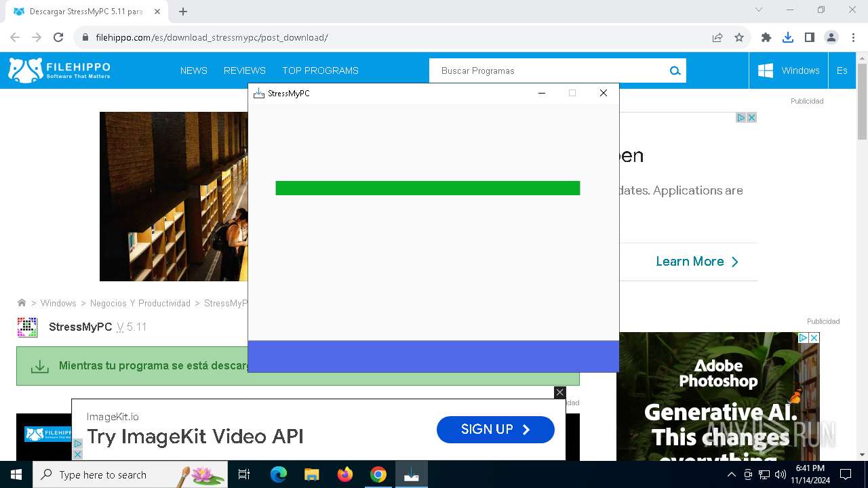Close the Descargar StressMyPC tab
The image size is (868, 488).
click(157, 12)
